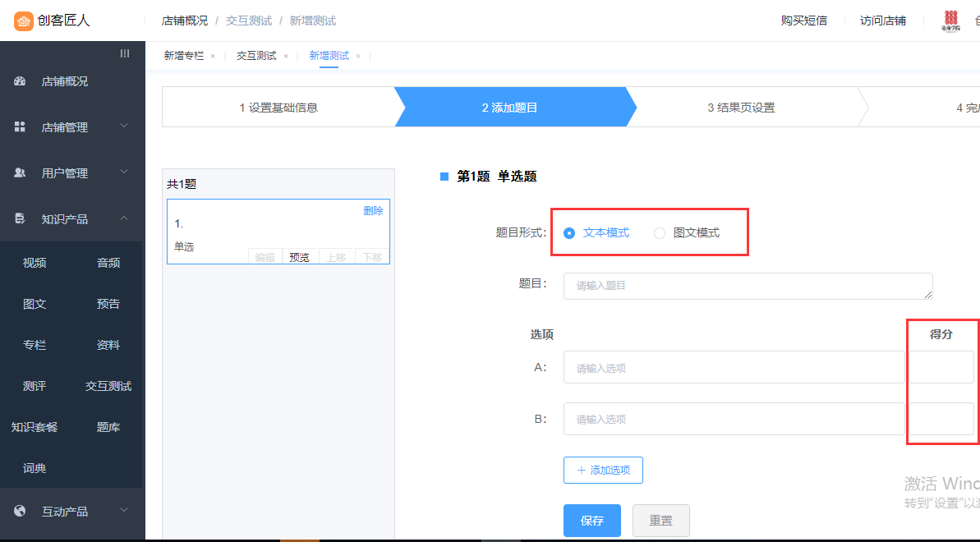Close the 新增专栏 tab
This screenshot has width=980, height=542.
[213, 57]
